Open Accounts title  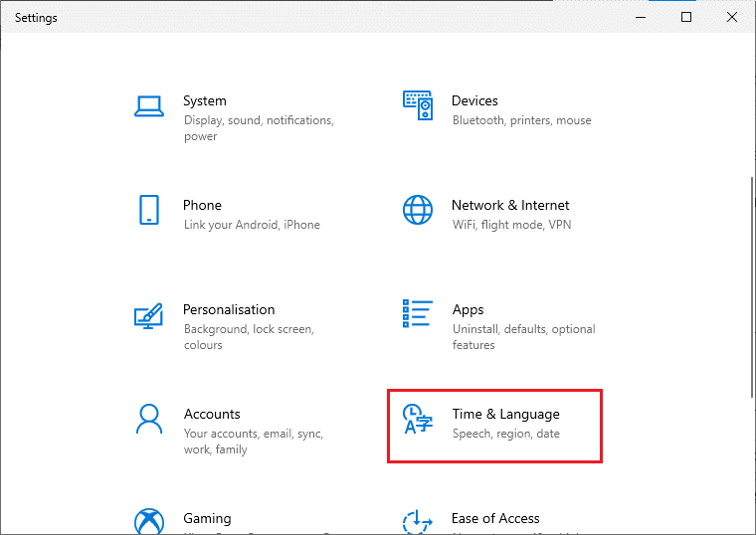click(x=212, y=414)
